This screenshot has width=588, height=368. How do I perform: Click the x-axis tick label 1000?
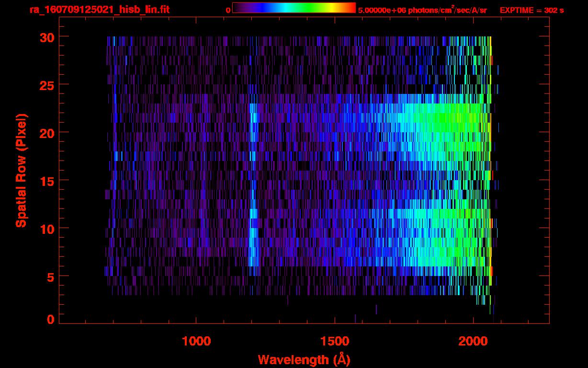pyautogui.click(x=196, y=341)
